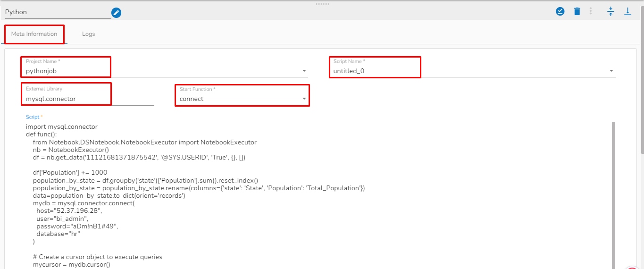644x269 pixels.
Task: Open the Script Name dropdown showing untitled_0
Action: pyautogui.click(x=611, y=71)
